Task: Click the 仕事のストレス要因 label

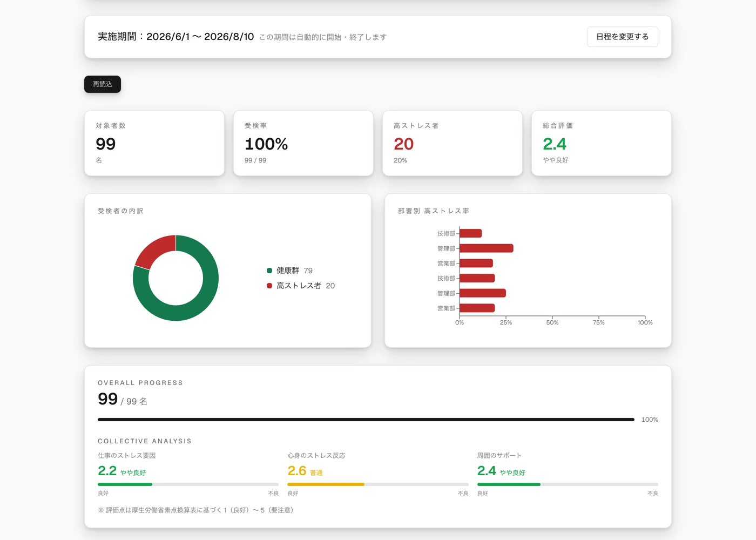Action: click(127, 456)
